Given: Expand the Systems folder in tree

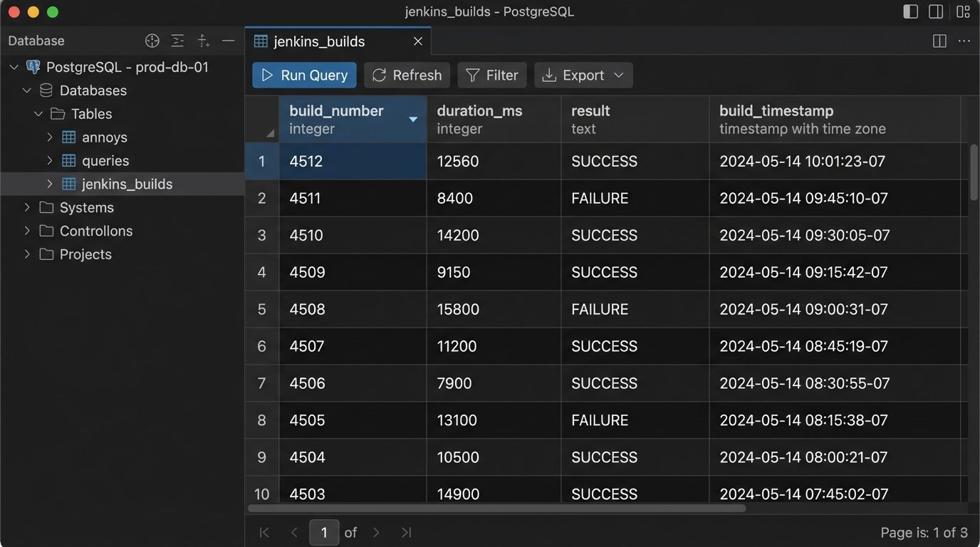Looking at the screenshot, I should coord(27,207).
